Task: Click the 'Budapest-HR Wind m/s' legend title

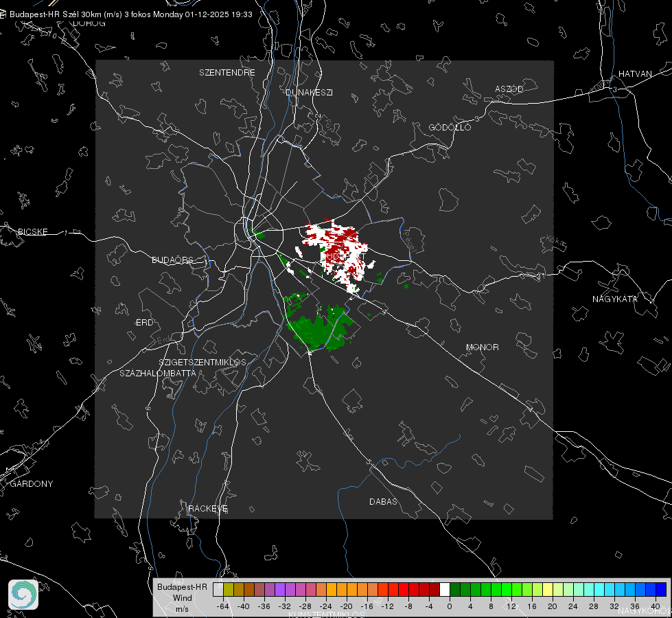Action: (x=182, y=598)
